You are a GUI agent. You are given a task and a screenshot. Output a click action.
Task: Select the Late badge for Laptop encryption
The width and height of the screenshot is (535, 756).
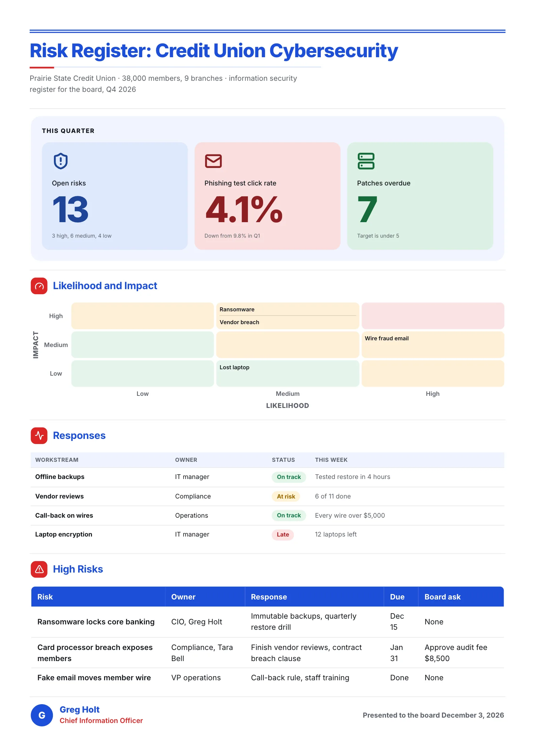tap(283, 535)
